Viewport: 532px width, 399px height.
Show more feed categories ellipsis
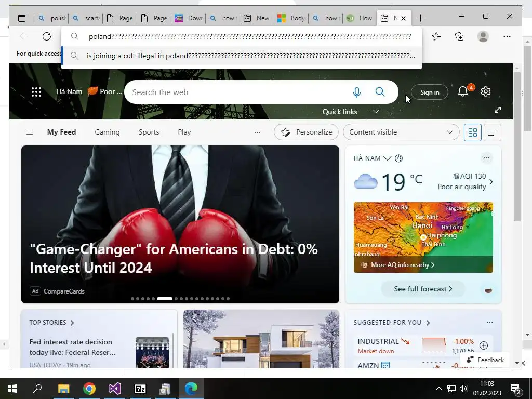pyautogui.click(x=257, y=132)
